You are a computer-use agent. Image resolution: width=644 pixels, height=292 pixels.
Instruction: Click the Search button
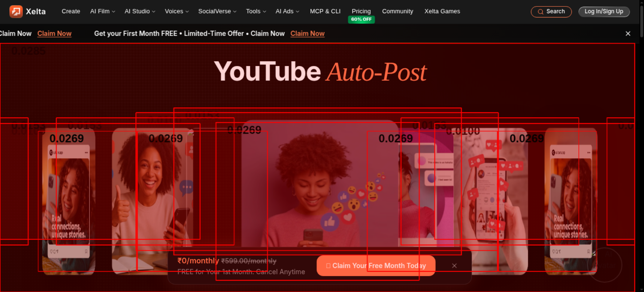point(551,12)
